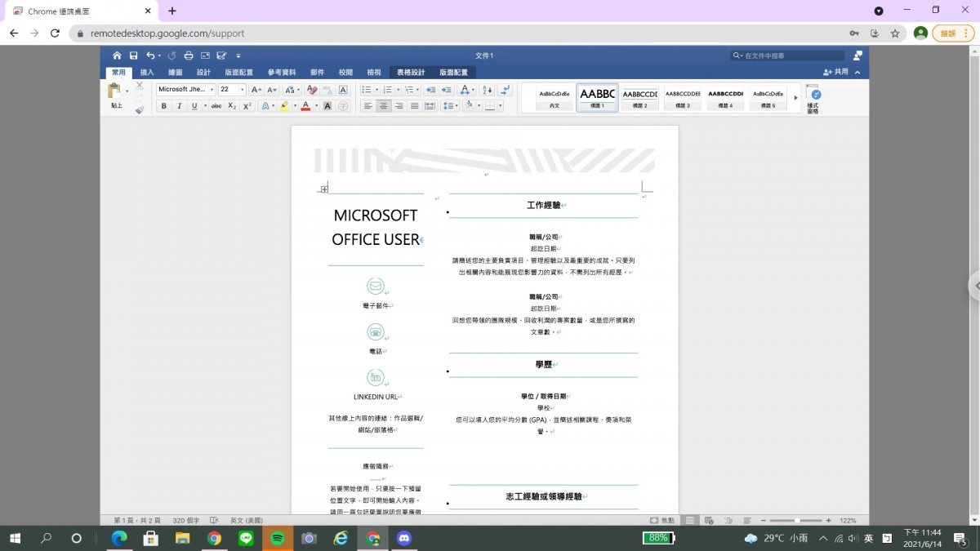Image resolution: width=980 pixels, height=551 pixels.
Task: Open the 繪圖 (Draw) tab
Action: [176, 72]
